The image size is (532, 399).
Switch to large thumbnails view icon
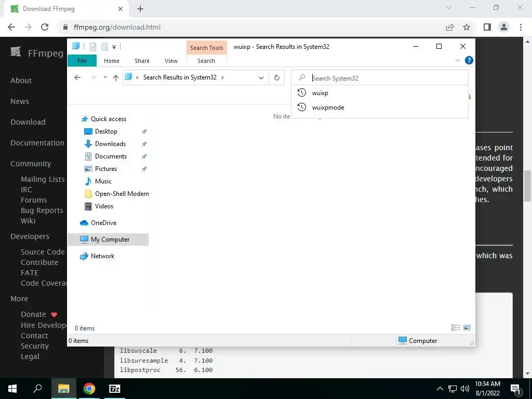[467, 328]
